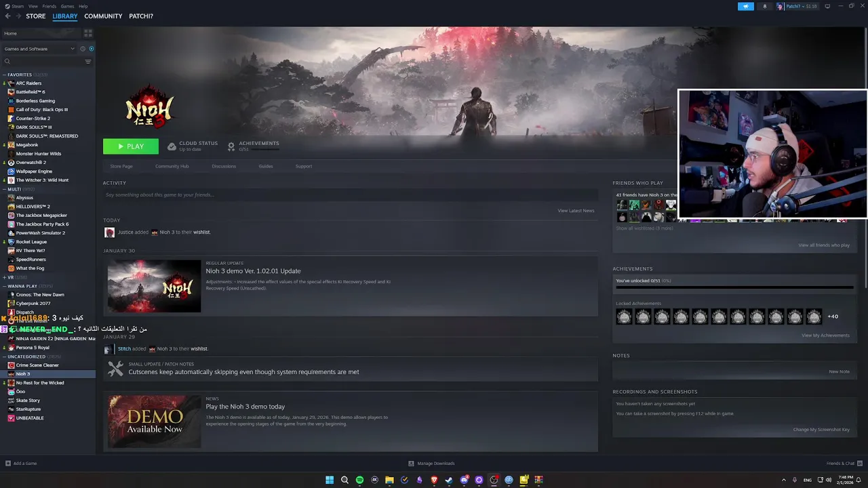This screenshot has width=868, height=488.
Task: Click View My Achievements link
Action: (x=825, y=335)
